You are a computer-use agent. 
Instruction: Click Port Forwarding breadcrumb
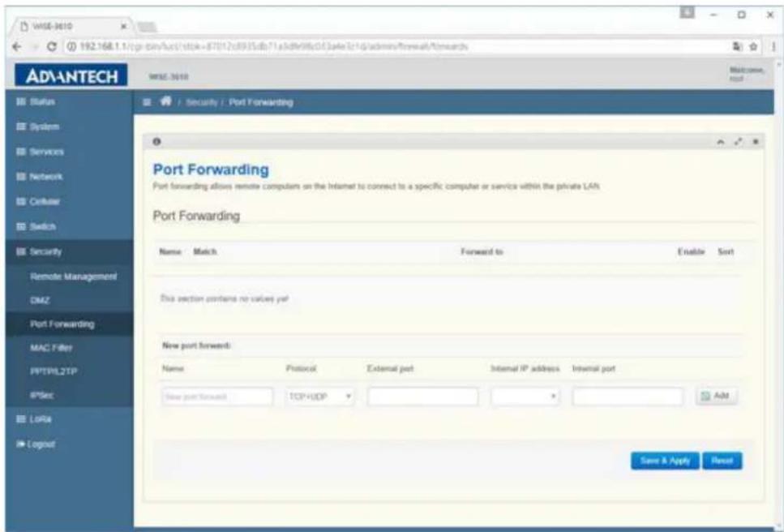pos(261,102)
